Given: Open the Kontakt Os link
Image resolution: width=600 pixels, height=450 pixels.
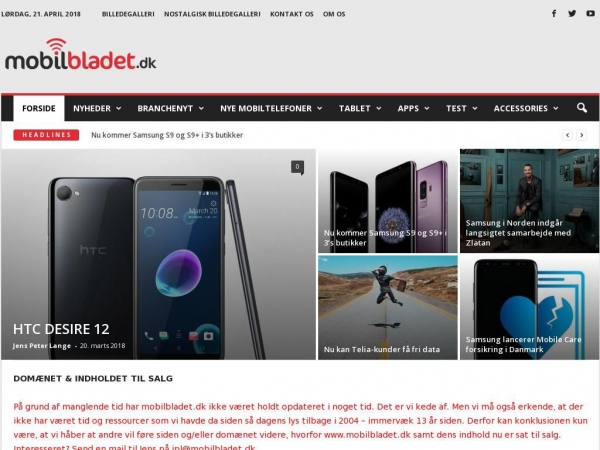Looking at the screenshot, I should pos(292,14).
